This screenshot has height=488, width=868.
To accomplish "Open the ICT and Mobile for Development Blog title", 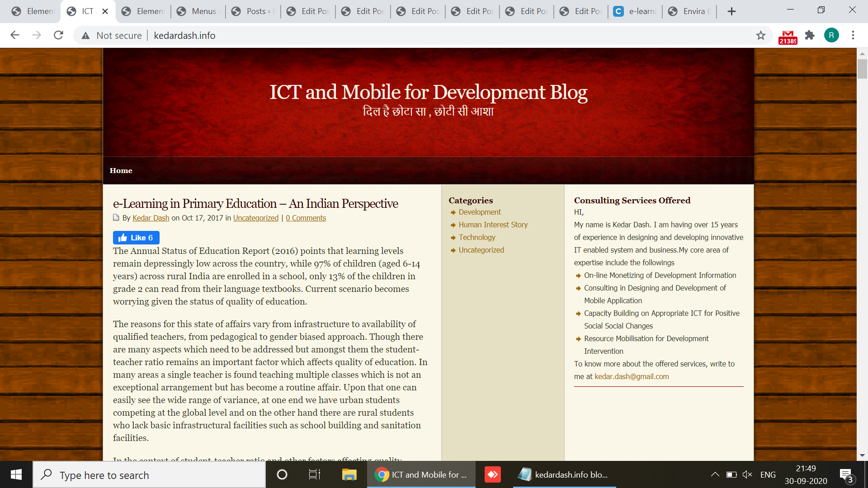I will [428, 92].
